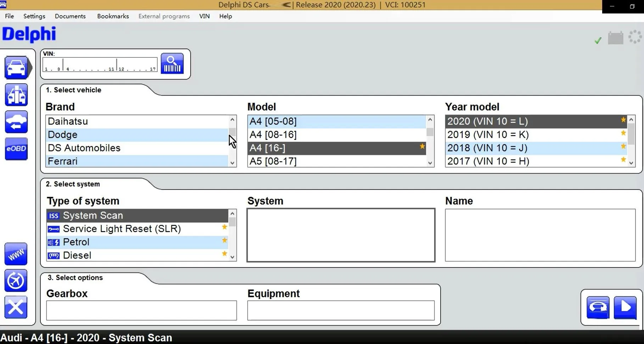Click the Model list scroll-down arrow
Image resolution: width=644 pixels, height=344 pixels.
[x=430, y=163]
